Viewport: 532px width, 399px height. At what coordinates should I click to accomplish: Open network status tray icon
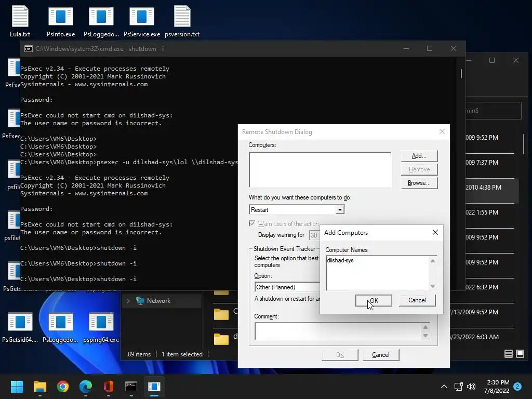click(x=458, y=387)
